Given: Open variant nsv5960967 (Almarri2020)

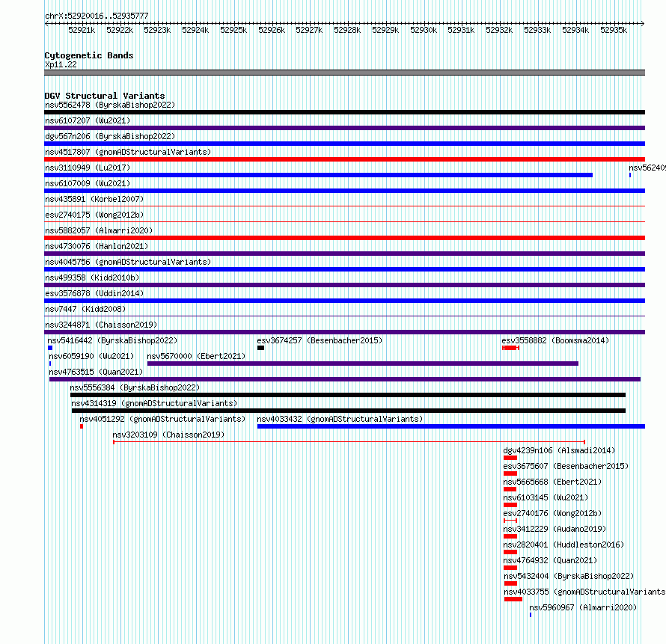Looking at the screenshot, I should pyautogui.click(x=583, y=607).
